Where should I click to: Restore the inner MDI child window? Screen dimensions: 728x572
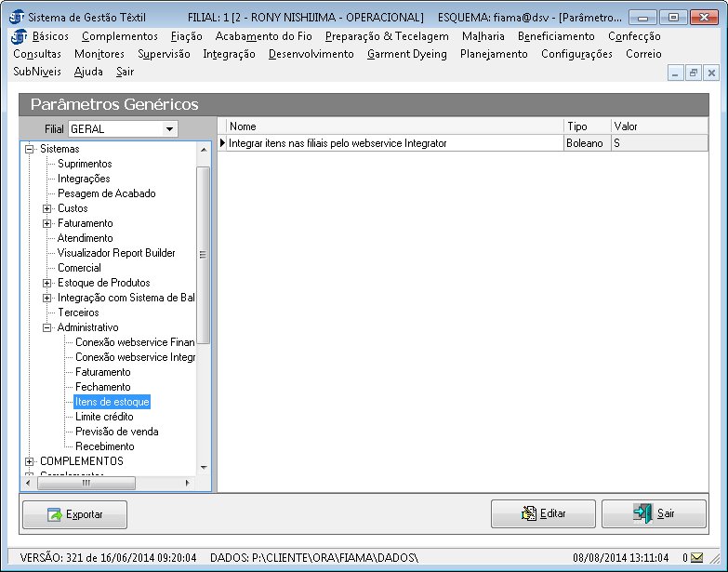[x=694, y=73]
